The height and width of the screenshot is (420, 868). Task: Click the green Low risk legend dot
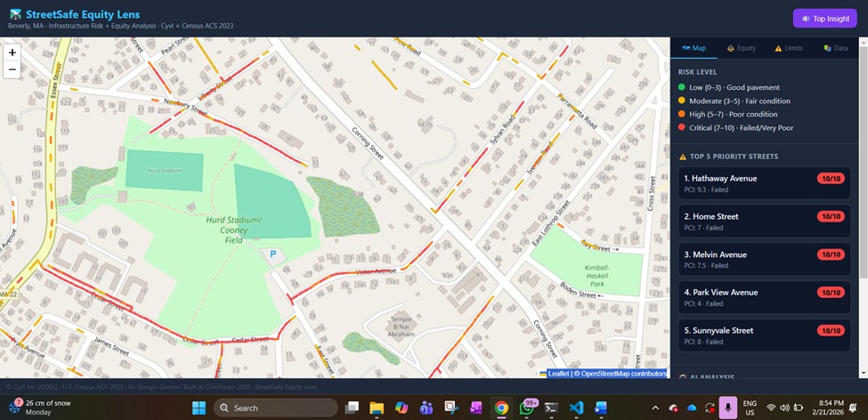681,87
